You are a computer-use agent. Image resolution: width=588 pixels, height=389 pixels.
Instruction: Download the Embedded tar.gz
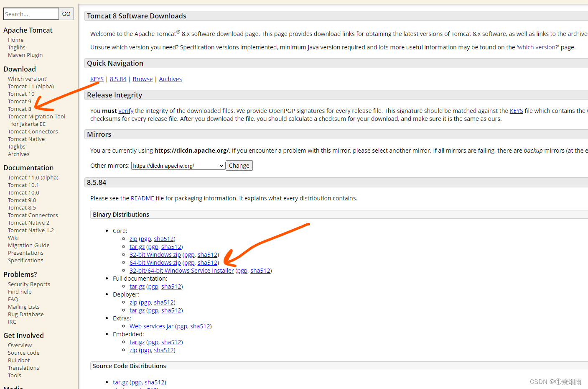[137, 342]
